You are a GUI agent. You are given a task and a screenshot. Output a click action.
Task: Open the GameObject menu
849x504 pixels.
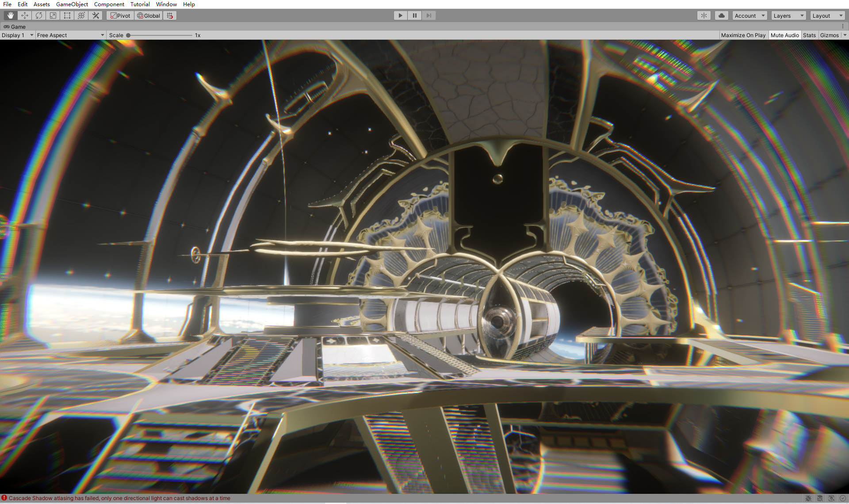pos(72,4)
